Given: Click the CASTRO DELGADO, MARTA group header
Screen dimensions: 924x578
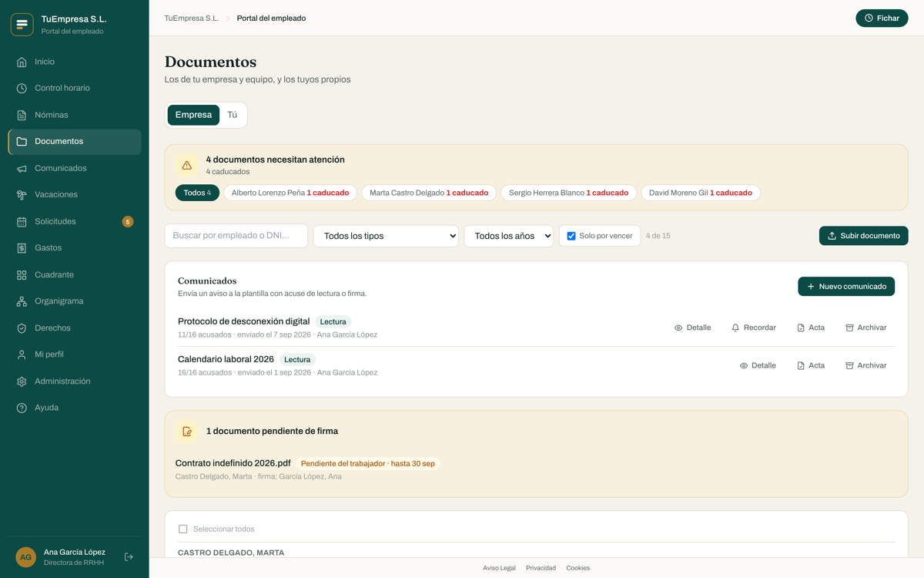Looking at the screenshot, I should [231, 553].
